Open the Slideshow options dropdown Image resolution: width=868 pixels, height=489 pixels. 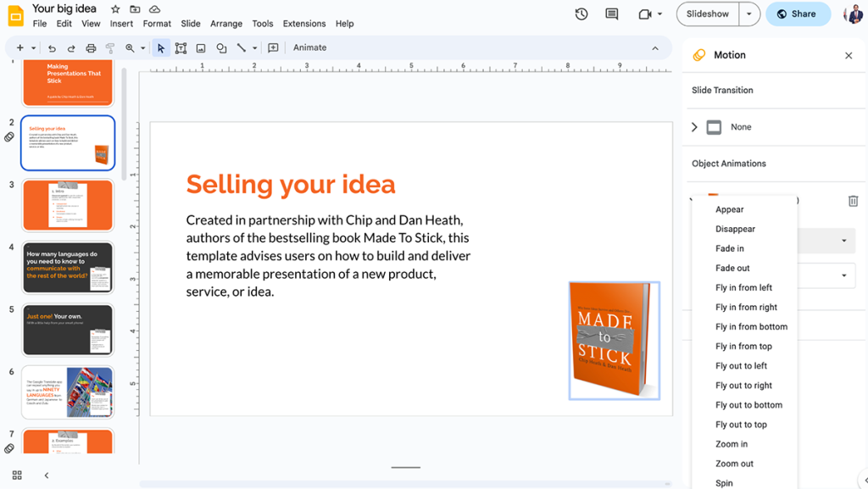748,14
